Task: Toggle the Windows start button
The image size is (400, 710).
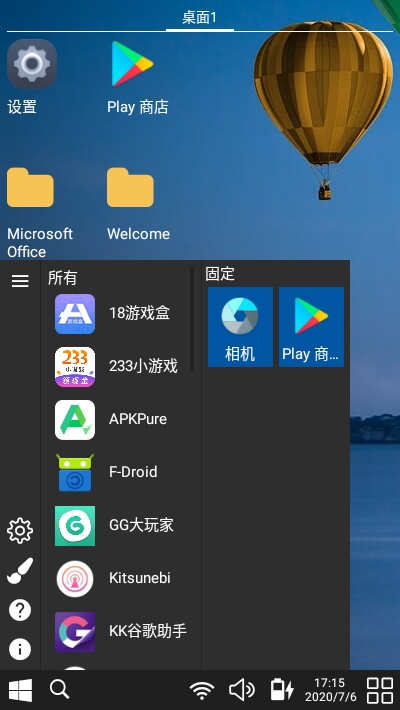Action: click(20, 690)
